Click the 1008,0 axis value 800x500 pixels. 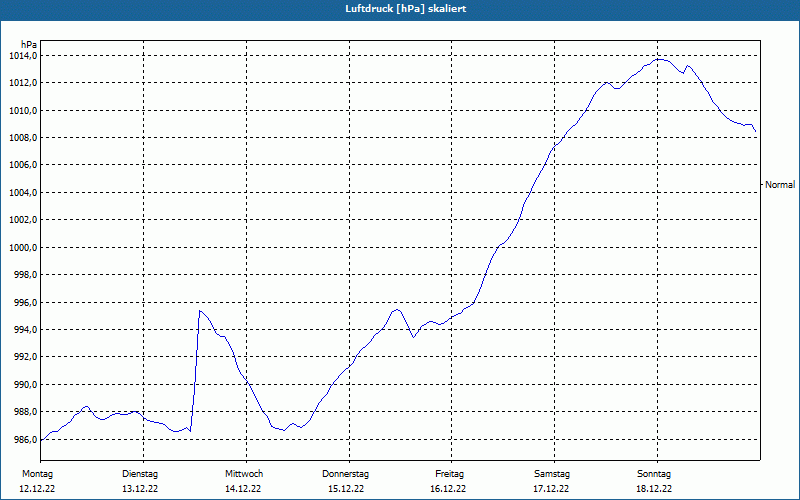(x=23, y=138)
